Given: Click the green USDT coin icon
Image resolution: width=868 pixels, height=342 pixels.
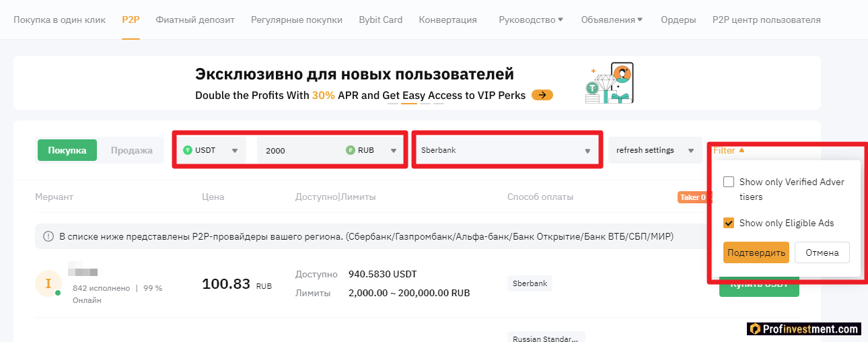Looking at the screenshot, I should (x=188, y=150).
